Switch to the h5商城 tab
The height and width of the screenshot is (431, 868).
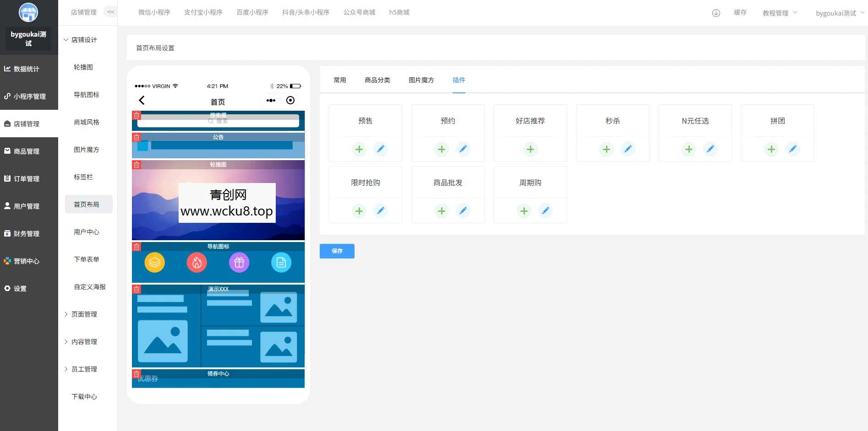coord(399,12)
